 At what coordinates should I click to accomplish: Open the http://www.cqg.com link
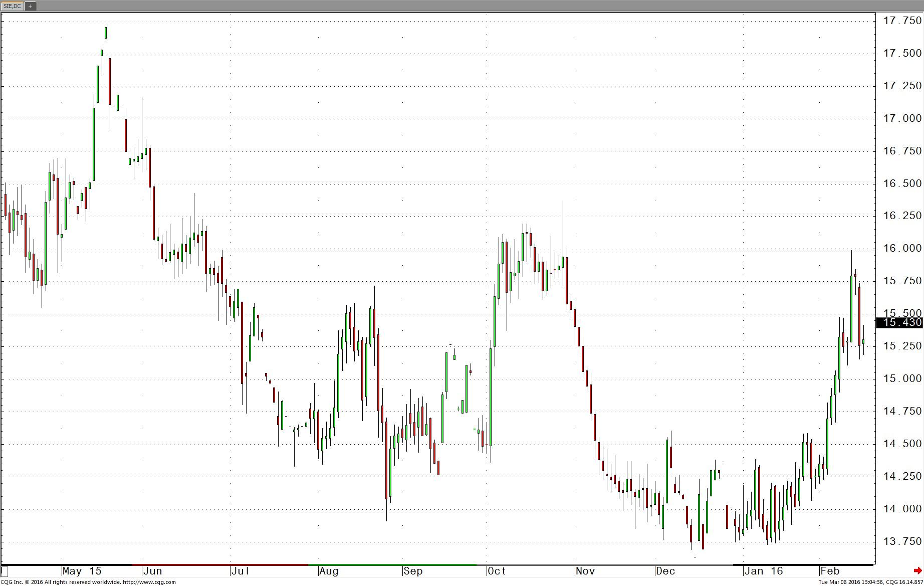[x=149, y=582]
